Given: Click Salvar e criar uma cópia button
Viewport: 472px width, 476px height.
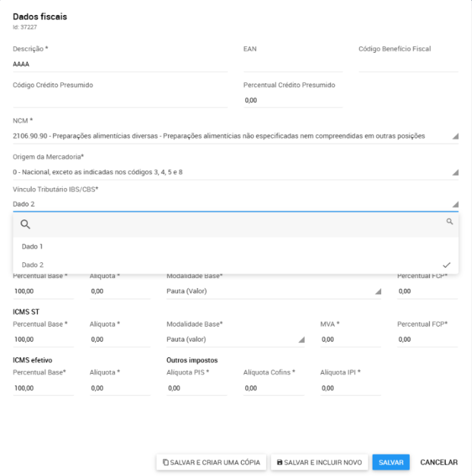Looking at the screenshot, I should 211,462.
